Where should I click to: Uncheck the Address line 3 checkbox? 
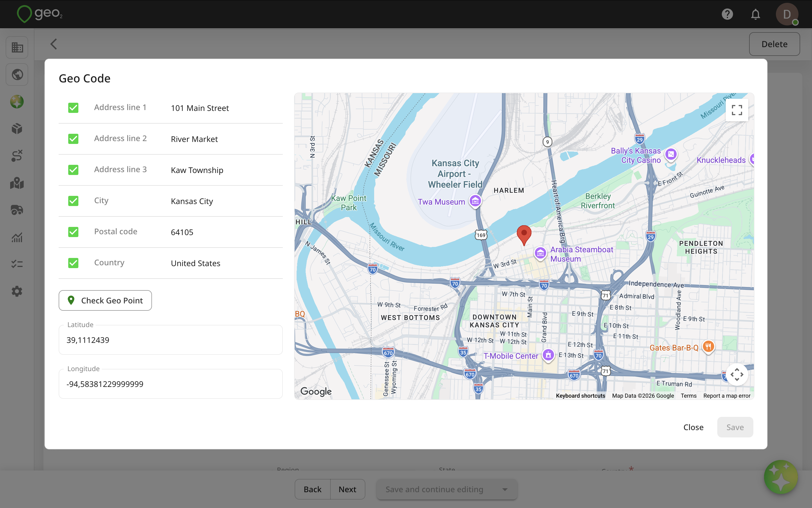click(x=73, y=170)
